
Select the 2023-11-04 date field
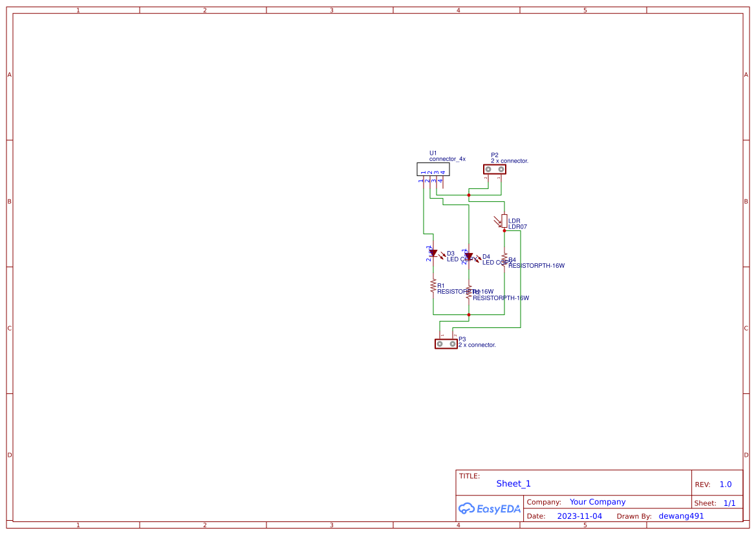point(579,516)
